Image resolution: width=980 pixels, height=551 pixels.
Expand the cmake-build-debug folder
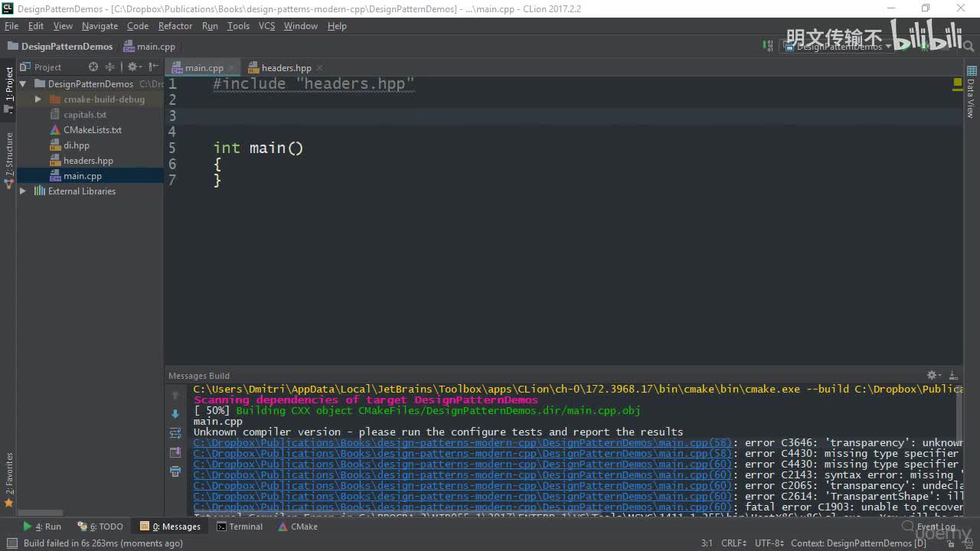pyautogui.click(x=38, y=99)
